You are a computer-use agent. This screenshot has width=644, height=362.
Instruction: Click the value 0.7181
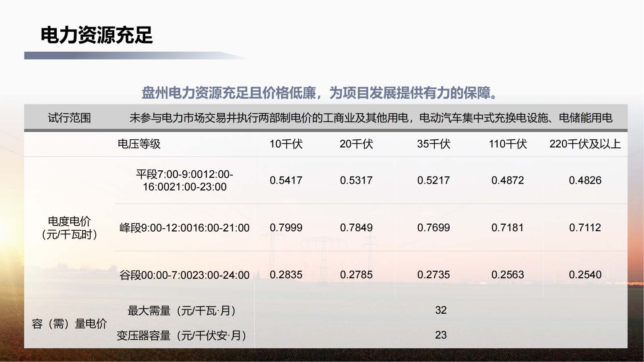508,228
